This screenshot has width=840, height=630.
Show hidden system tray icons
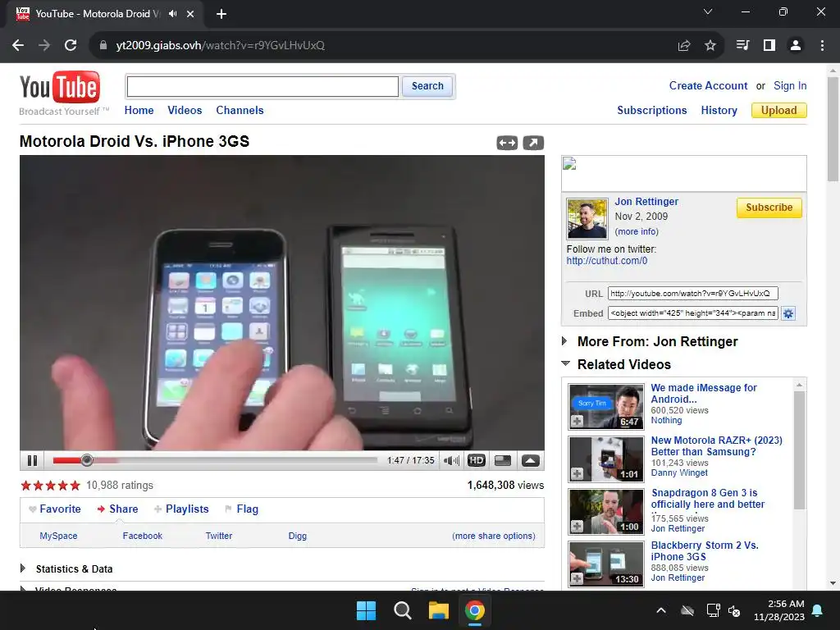(661, 610)
